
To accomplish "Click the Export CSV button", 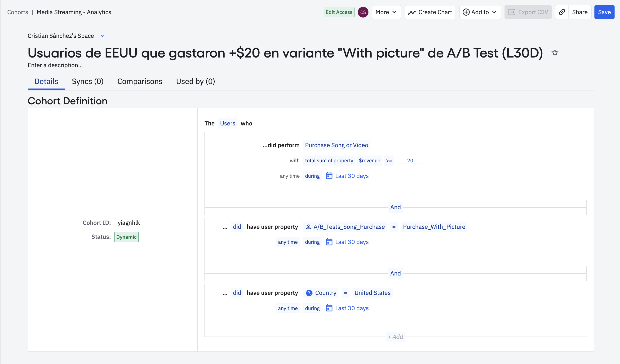I will [528, 12].
